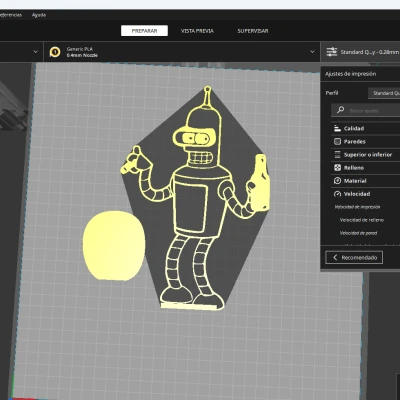The height and width of the screenshot is (400, 400).
Task: Click the print settings sliders icon
Action: (x=332, y=52)
